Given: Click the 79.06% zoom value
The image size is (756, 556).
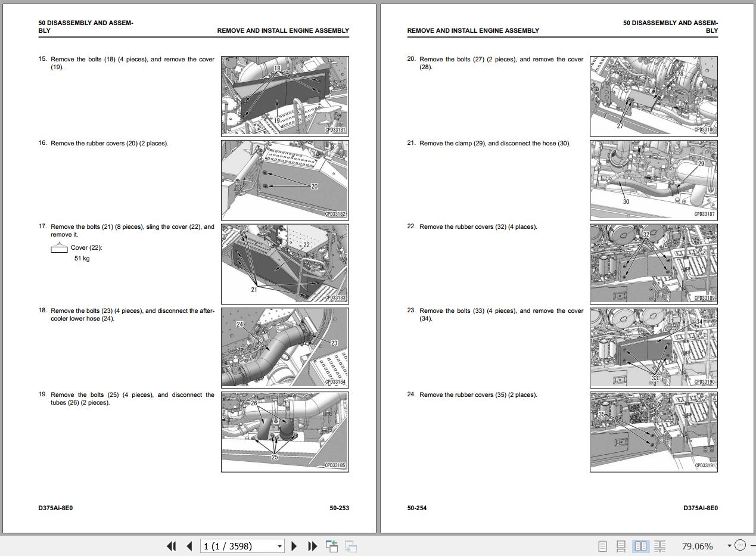Looking at the screenshot, I should click(697, 546).
